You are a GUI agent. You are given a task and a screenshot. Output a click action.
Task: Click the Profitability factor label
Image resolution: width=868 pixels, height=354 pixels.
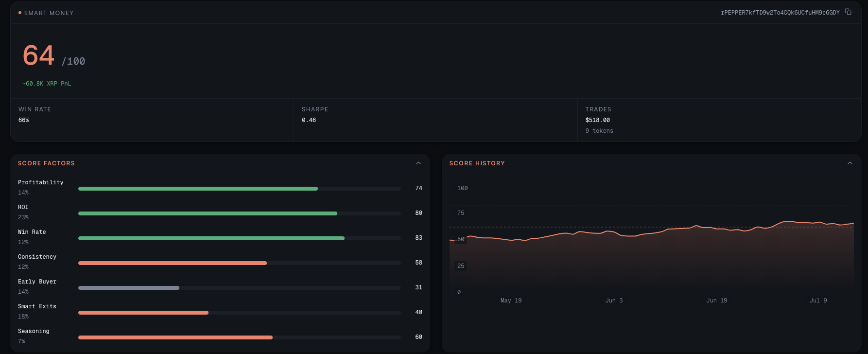41,182
